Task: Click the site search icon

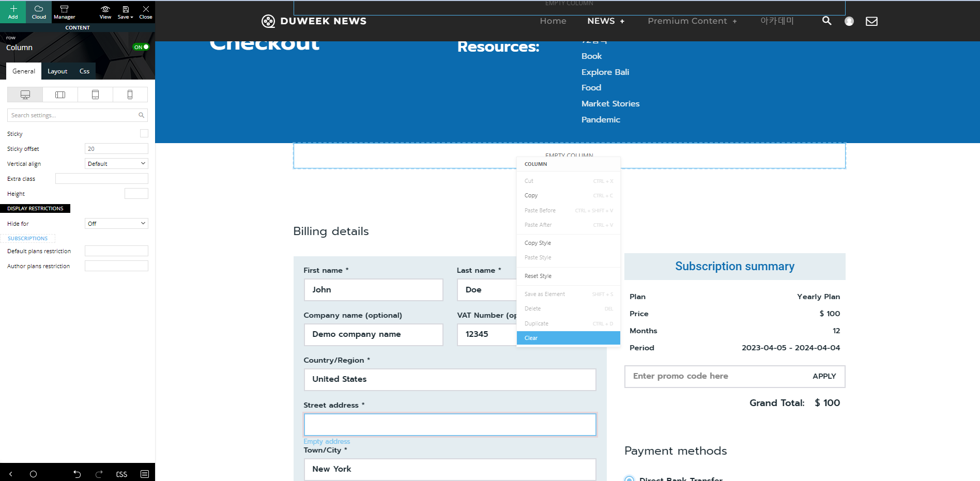Action: (x=827, y=21)
